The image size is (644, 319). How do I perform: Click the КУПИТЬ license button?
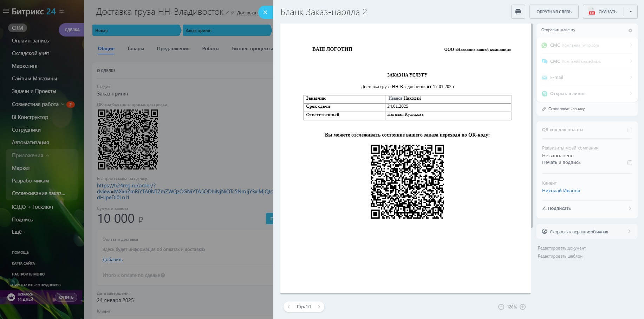66,297
